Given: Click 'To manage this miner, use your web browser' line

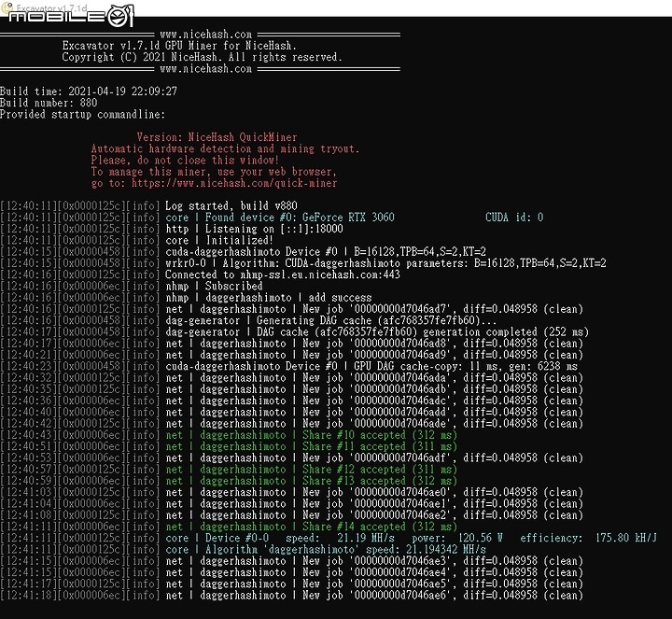Looking at the screenshot, I should click(214, 172).
